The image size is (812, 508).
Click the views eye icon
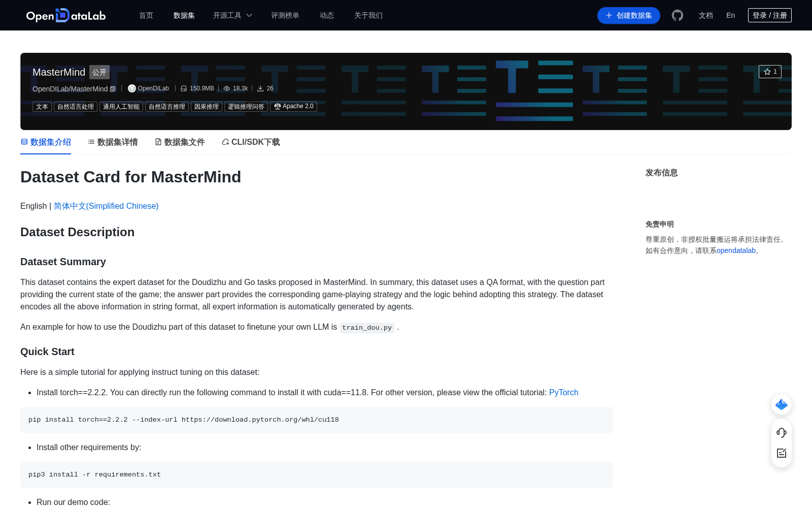tap(227, 88)
